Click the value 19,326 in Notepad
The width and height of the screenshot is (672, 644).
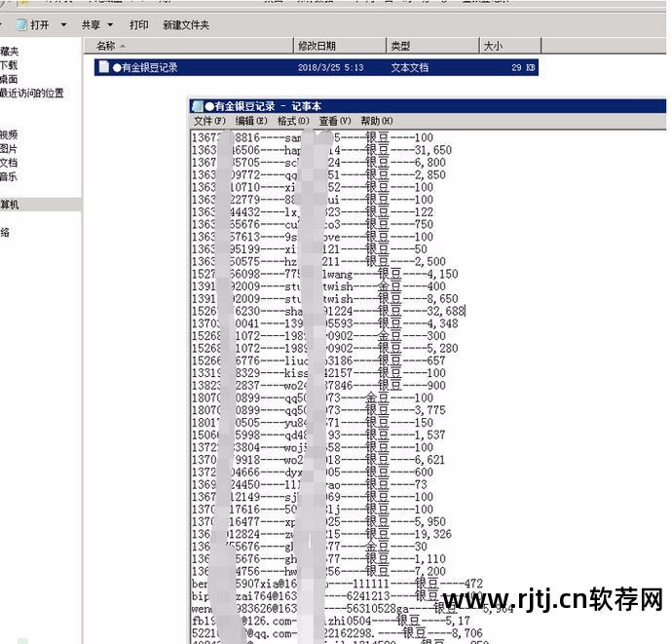pyautogui.click(x=432, y=534)
